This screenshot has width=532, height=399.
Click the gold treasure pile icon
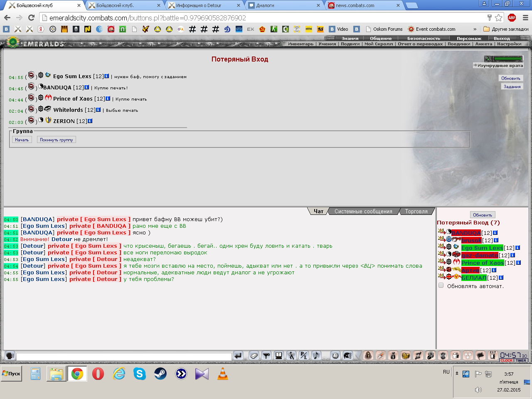coord(406,355)
